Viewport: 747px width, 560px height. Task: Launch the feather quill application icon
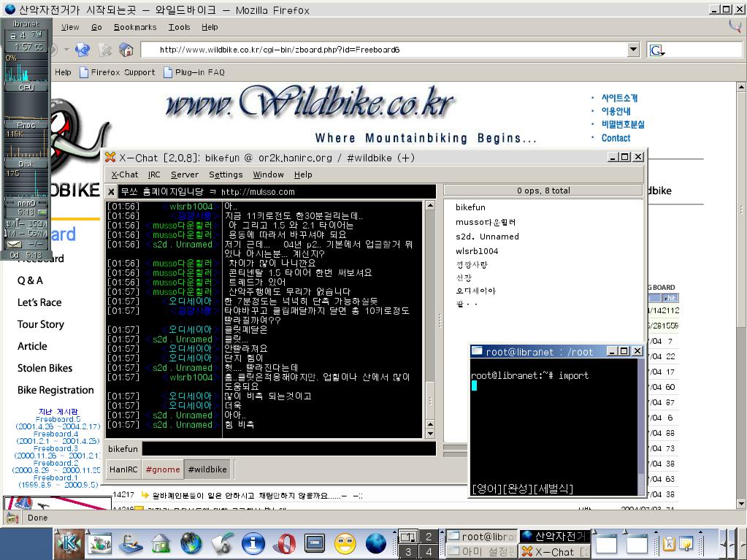pos(223,544)
